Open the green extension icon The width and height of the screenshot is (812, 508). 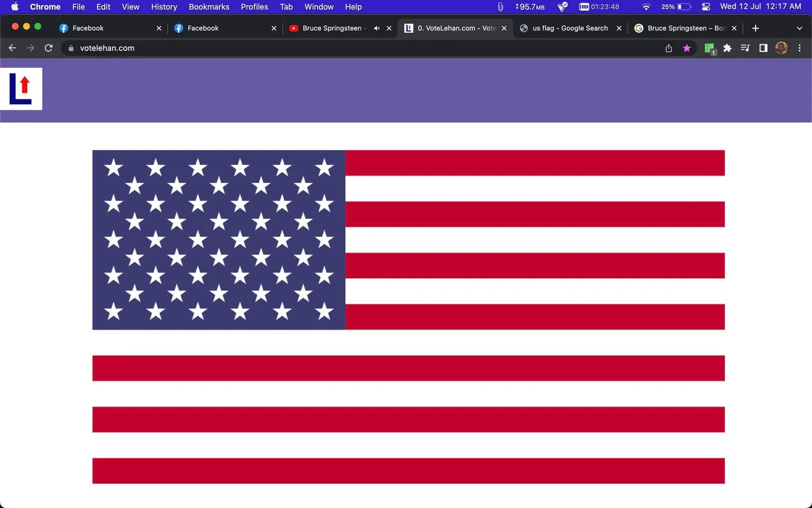coord(709,49)
